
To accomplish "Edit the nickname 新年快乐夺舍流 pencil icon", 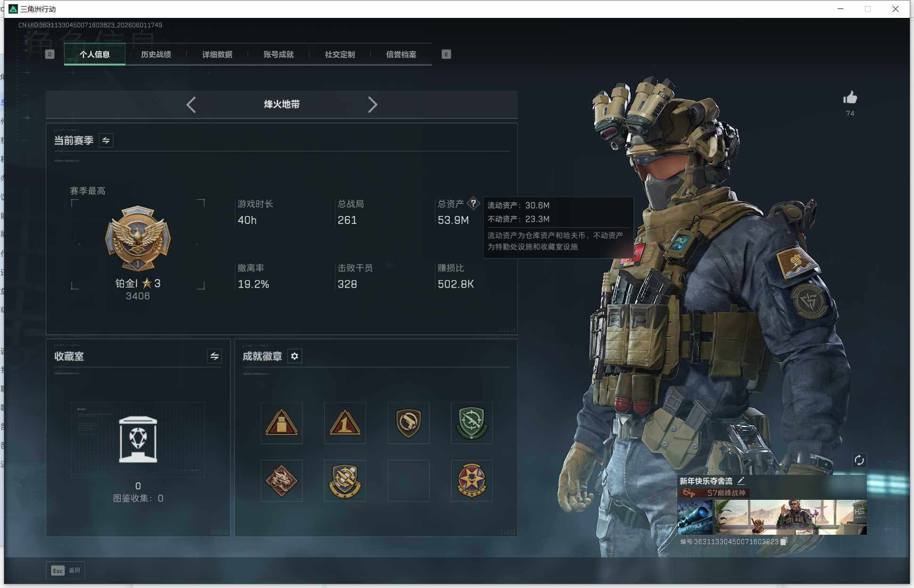I will (741, 480).
